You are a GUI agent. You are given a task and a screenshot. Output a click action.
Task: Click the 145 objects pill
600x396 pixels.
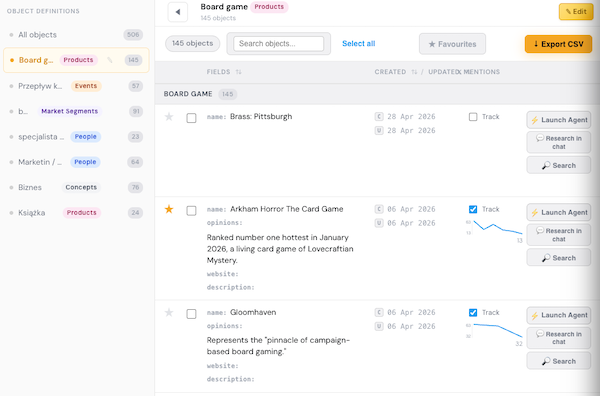click(x=192, y=43)
